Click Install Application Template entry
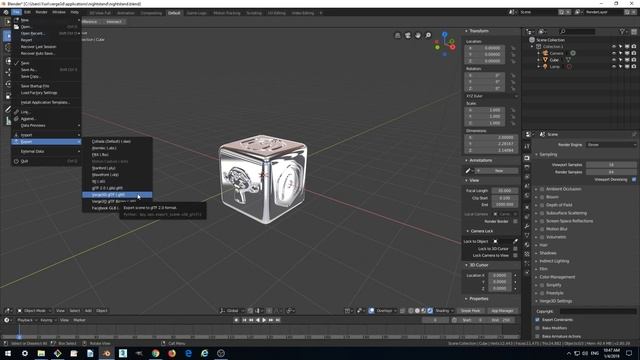Screen dimensions: 640x360 point(46,102)
